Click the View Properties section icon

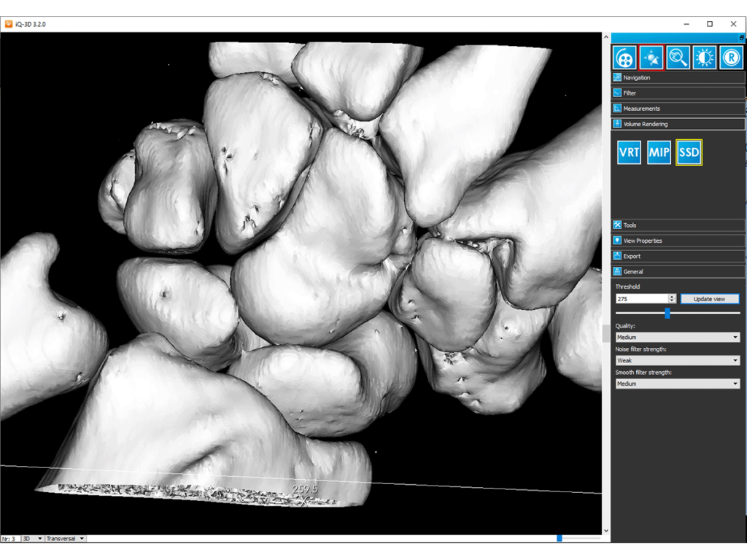coord(617,241)
